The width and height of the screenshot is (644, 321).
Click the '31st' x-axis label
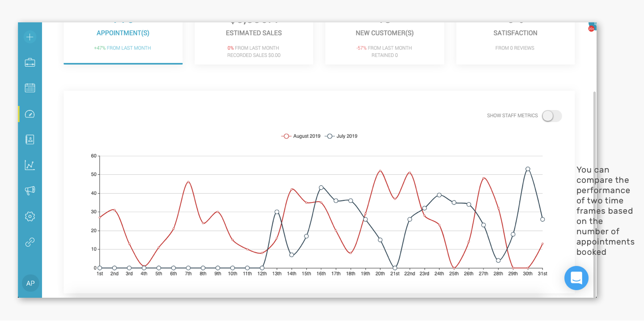pyautogui.click(x=542, y=274)
